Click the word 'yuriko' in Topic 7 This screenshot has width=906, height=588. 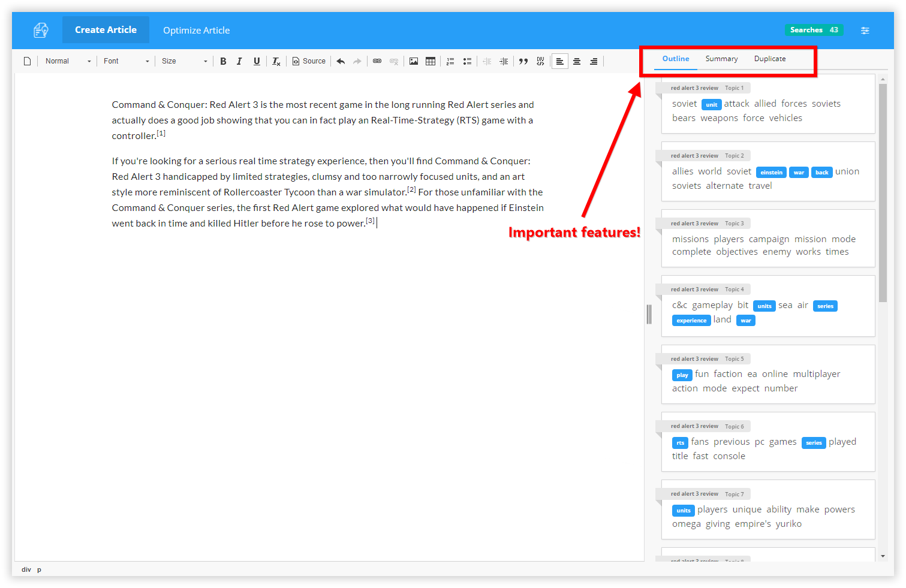(788, 524)
